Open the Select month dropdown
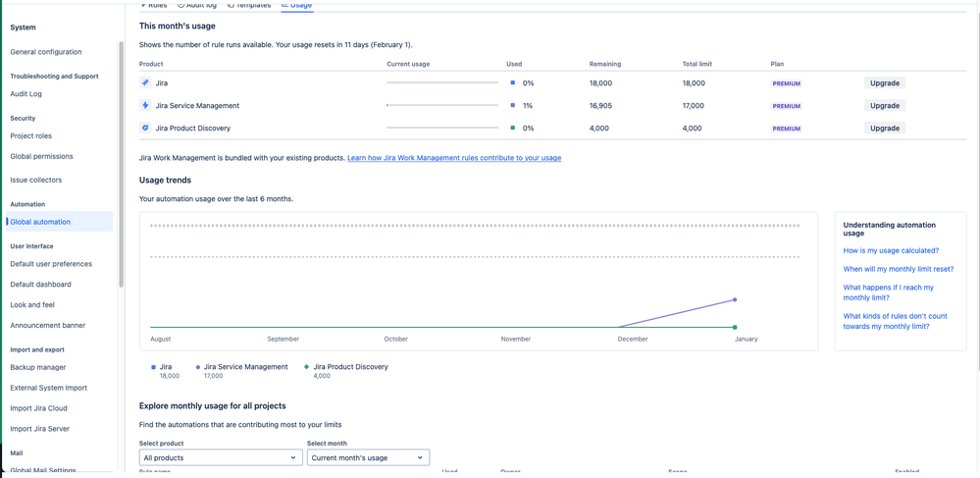980x478 pixels. [368, 457]
